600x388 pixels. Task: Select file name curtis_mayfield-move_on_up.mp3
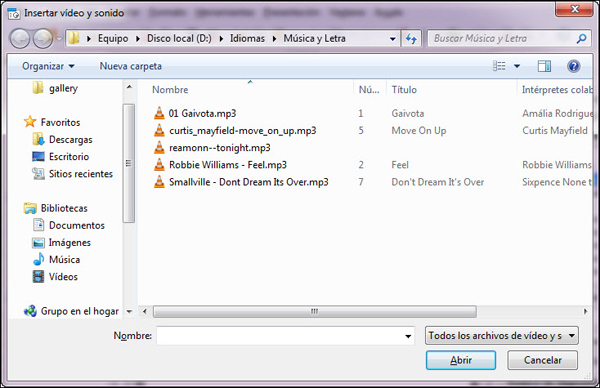coord(243,130)
